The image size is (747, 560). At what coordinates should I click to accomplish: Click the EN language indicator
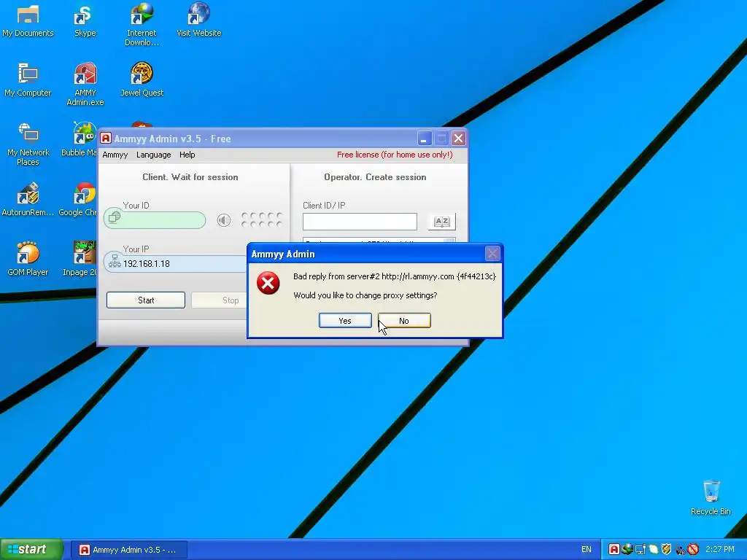(586, 550)
